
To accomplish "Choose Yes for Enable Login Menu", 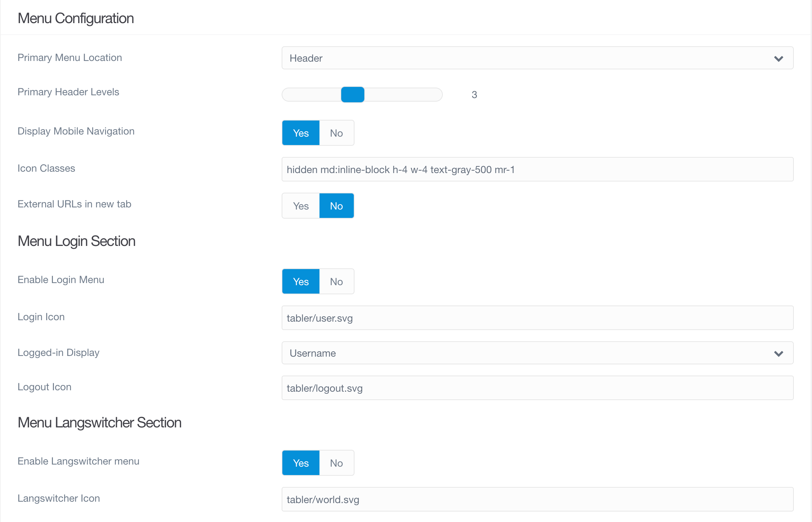I will (301, 281).
